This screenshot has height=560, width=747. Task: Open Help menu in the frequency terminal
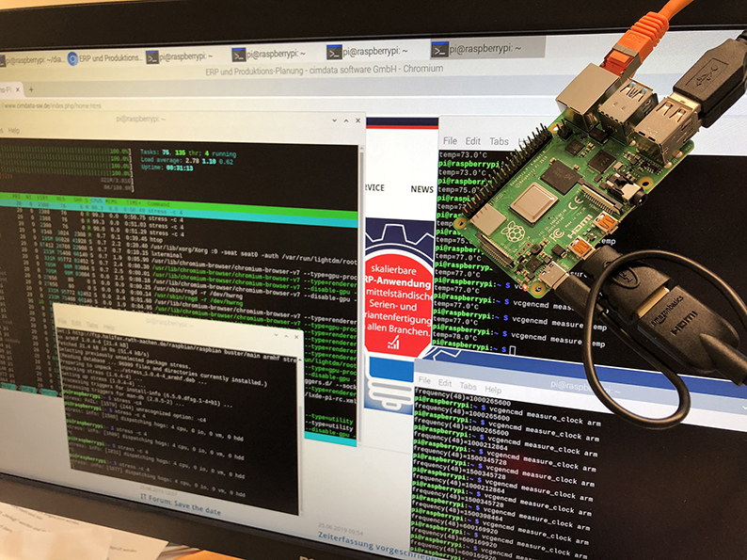coord(493,390)
